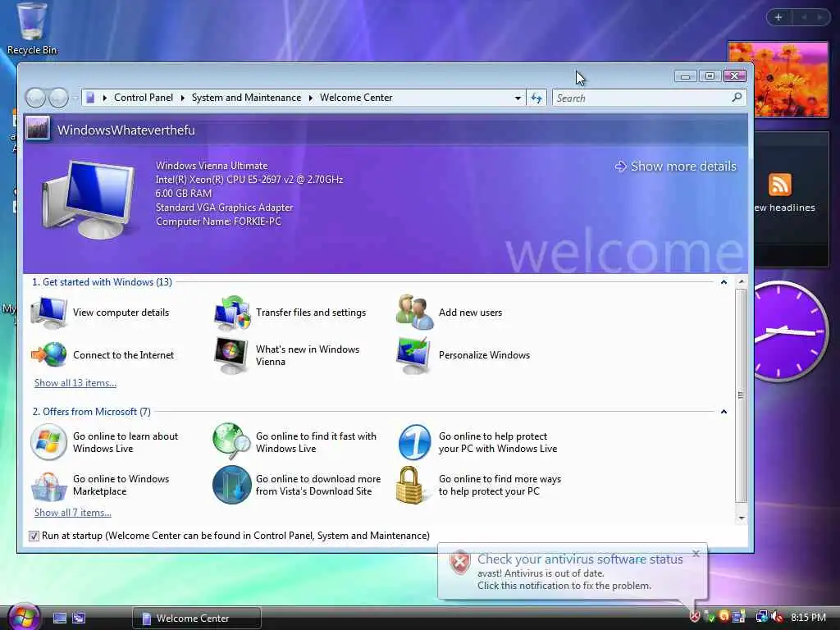
Task: Open learn about Windows Live icon
Action: pyautogui.click(x=48, y=442)
